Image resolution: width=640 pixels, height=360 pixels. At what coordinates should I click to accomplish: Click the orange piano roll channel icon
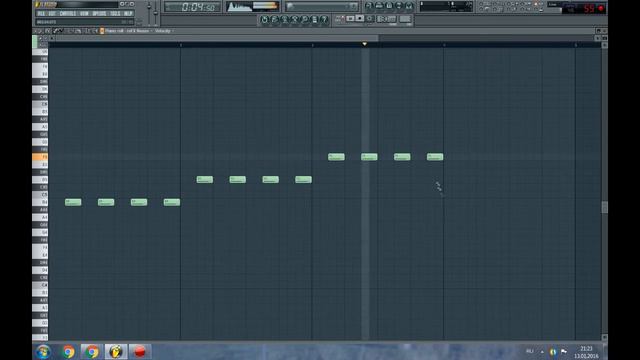pyautogui.click(x=102, y=31)
